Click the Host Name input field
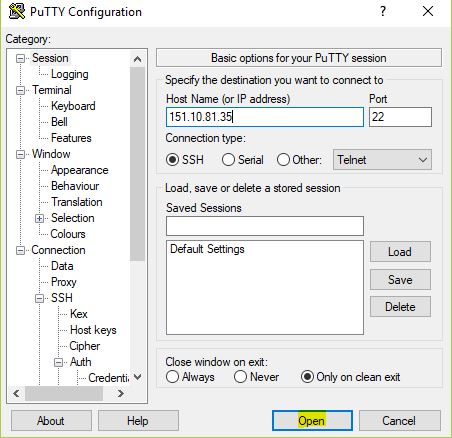The width and height of the screenshot is (452, 438). click(x=265, y=117)
